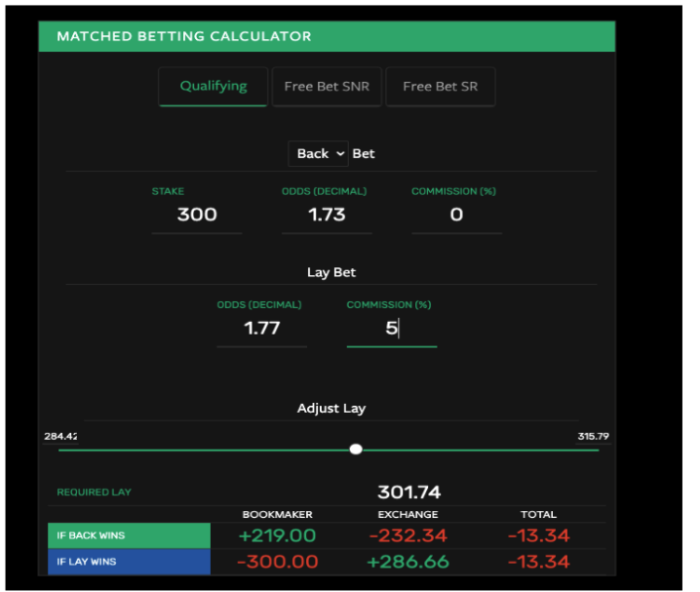Edit the back bet commission field showing 0
Screen dimensions: 700x592
(456, 215)
